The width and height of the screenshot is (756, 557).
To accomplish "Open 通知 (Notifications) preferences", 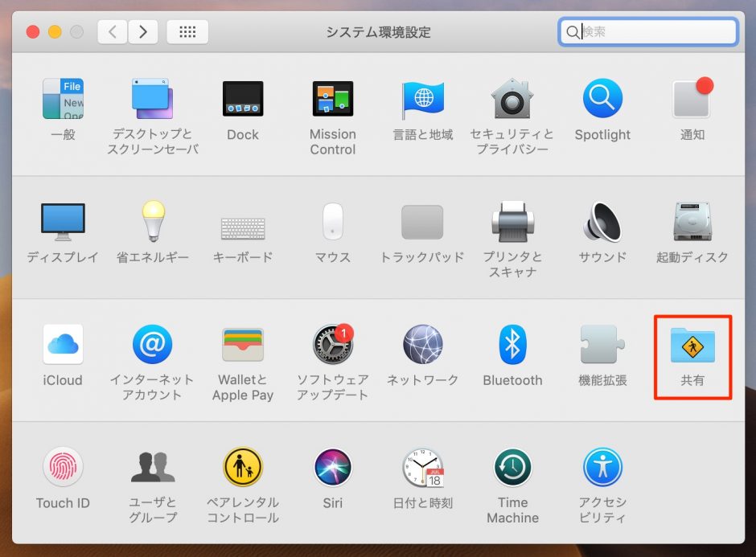I will point(692,100).
